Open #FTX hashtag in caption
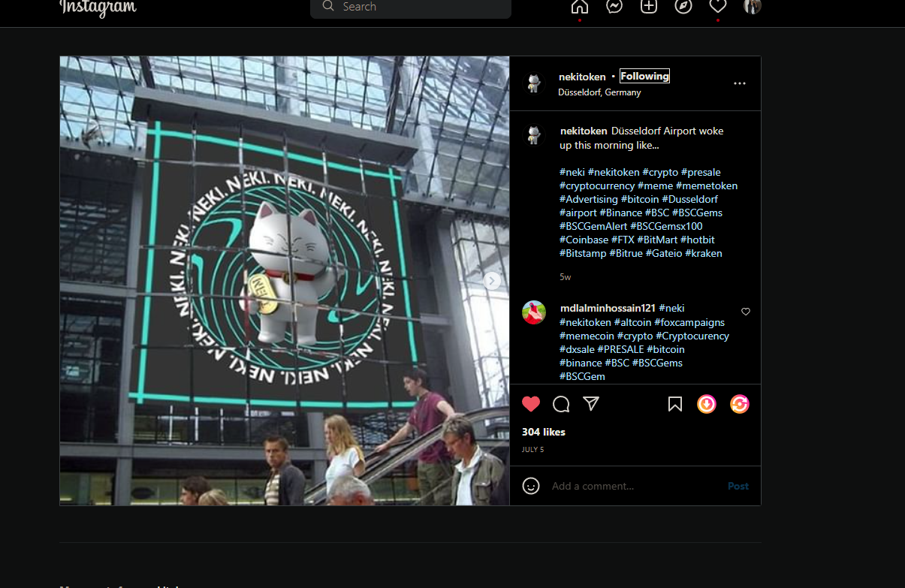905x588 pixels. point(623,240)
